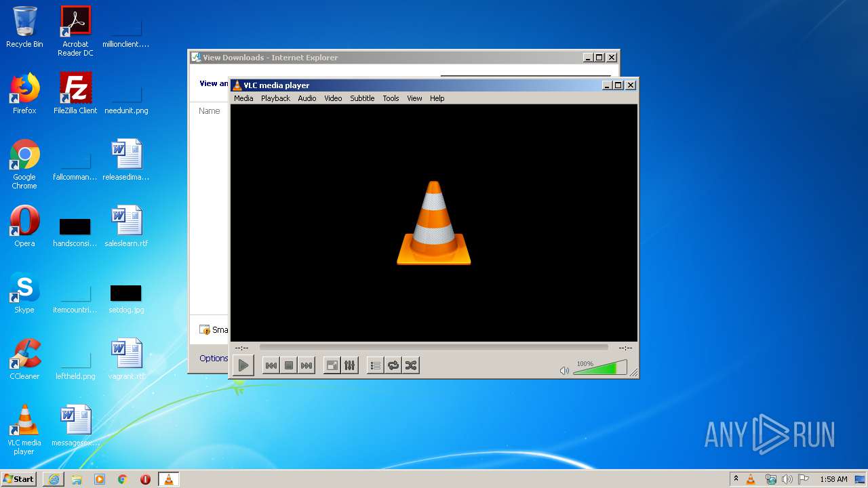Screen dimensions: 868x488
Task: Open the Help menu in VLC
Action: (437, 98)
